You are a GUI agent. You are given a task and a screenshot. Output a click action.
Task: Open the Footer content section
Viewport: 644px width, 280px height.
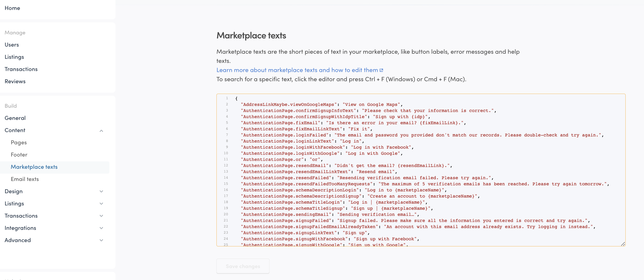click(19, 155)
